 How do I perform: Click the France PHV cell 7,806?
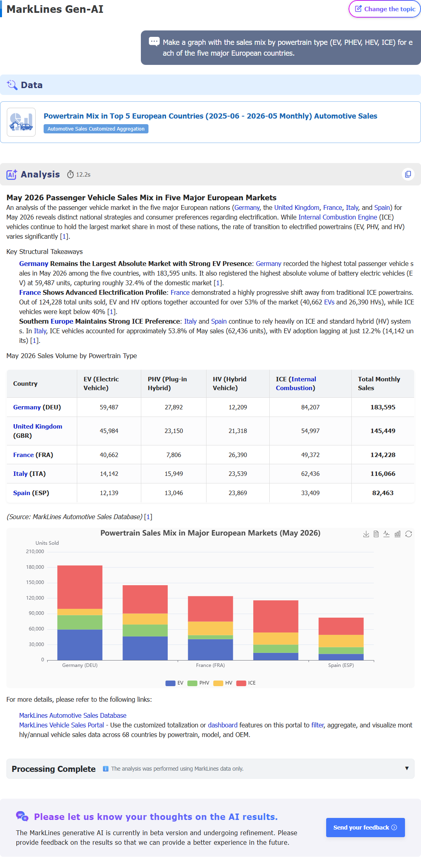click(x=174, y=455)
